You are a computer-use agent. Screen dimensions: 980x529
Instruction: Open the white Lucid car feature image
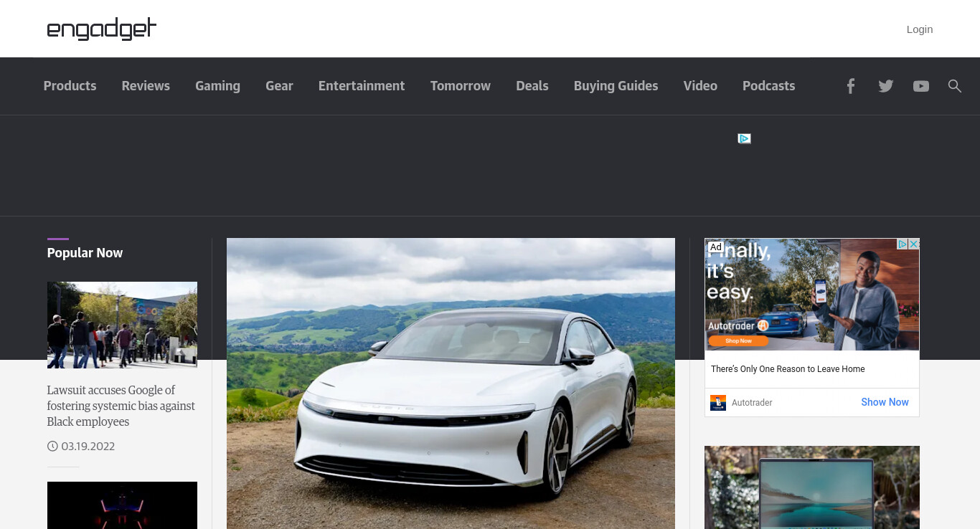click(x=451, y=383)
